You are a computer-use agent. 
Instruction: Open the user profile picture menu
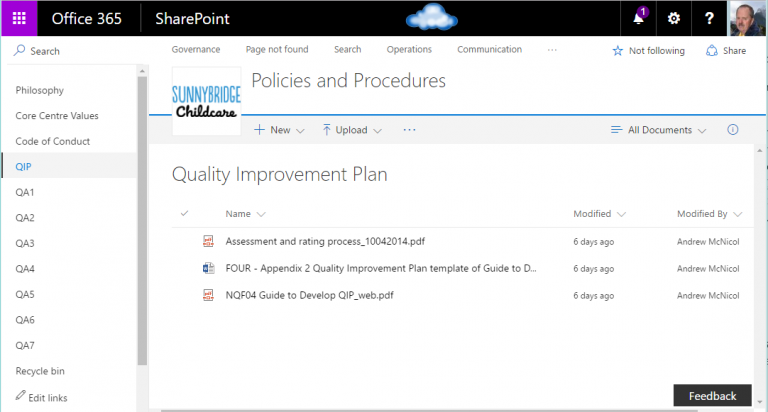(x=747, y=19)
